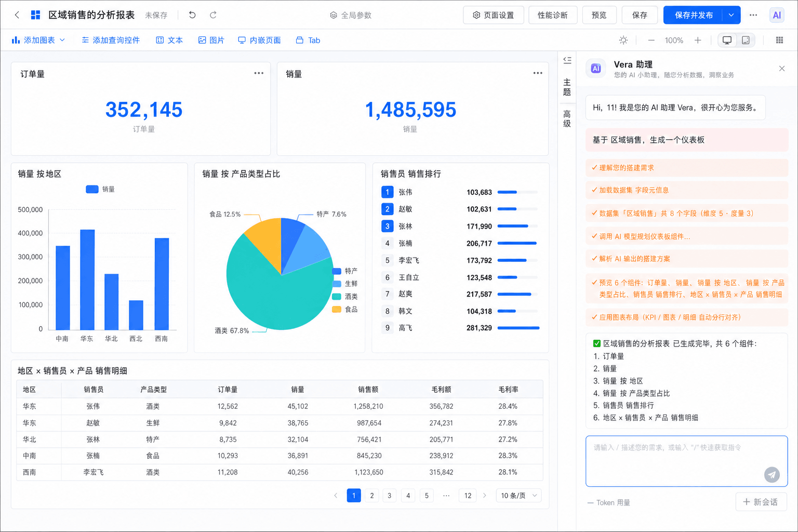The height and width of the screenshot is (532, 798).
Task: Click the 性能诊断 button
Action: click(x=553, y=15)
